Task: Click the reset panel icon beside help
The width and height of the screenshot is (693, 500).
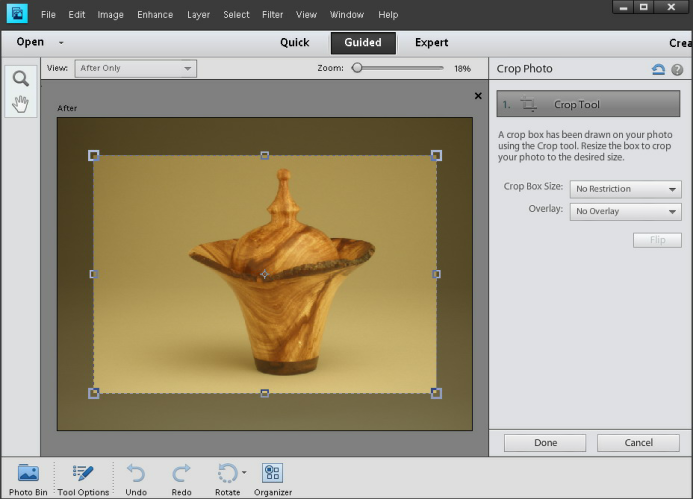Action: 657,69
